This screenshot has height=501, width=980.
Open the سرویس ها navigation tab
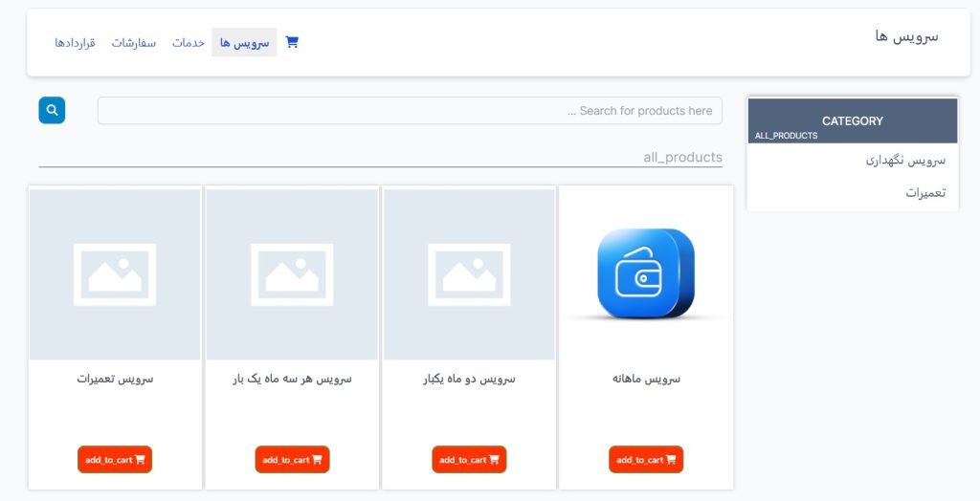244,43
